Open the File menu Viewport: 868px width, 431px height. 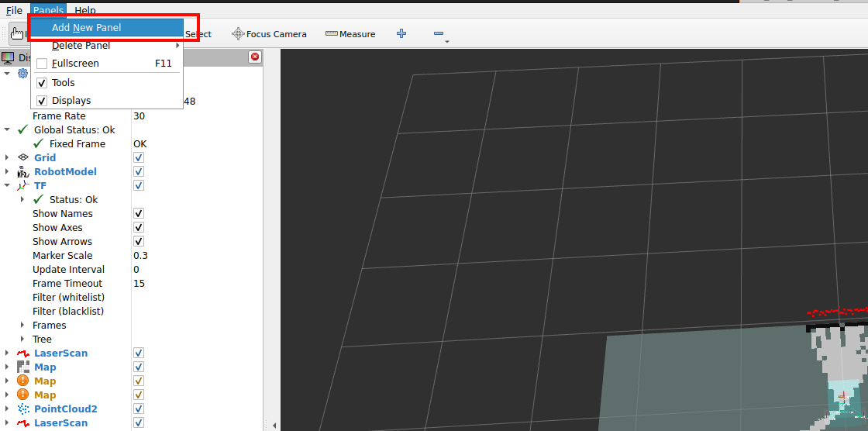click(14, 10)
